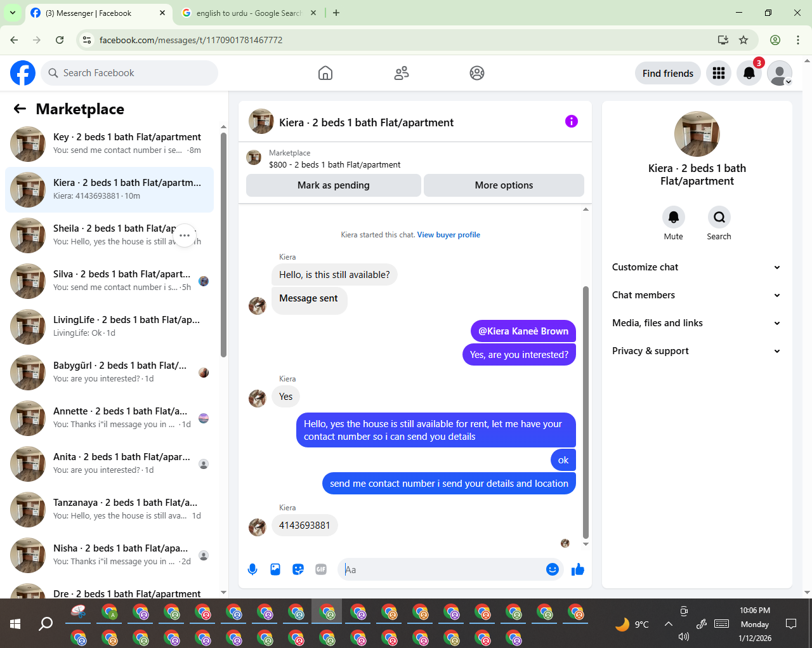Click the browser address bar URL
The width and height of the screenshot is (812, 648).
(191, 40)
